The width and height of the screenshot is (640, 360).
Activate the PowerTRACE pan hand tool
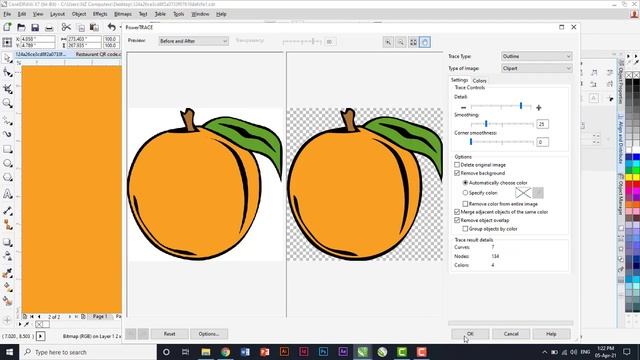tap(425, 42)
